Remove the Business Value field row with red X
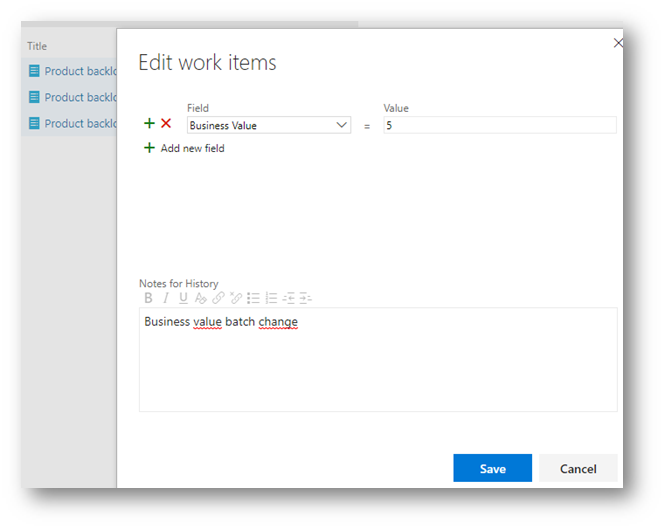This screenshot has width=665, height=530. [x=166, y=125]
